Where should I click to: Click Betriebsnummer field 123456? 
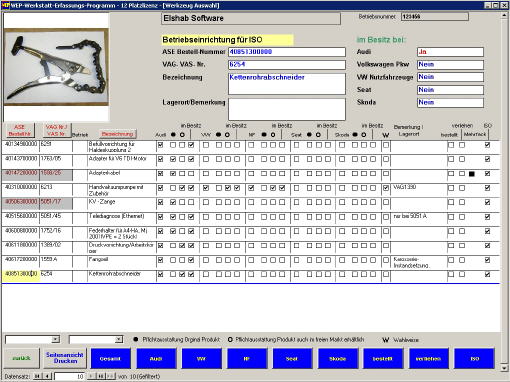point(435,16)
